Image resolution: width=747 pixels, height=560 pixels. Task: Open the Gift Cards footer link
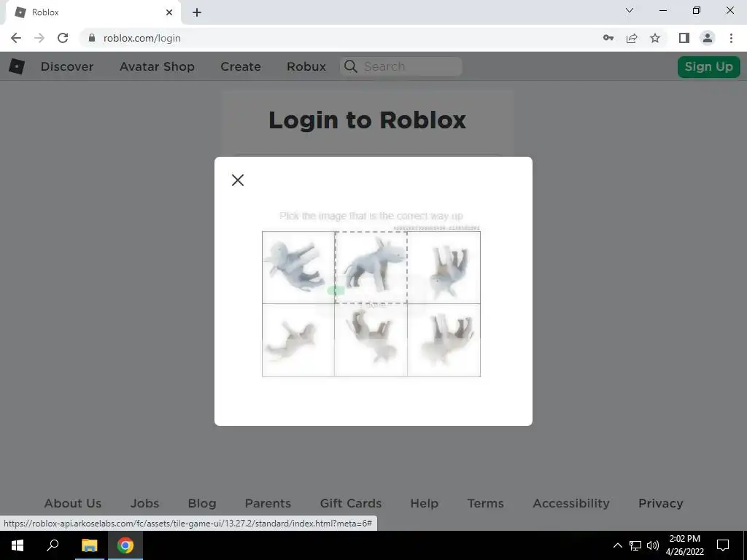(351, 503)
